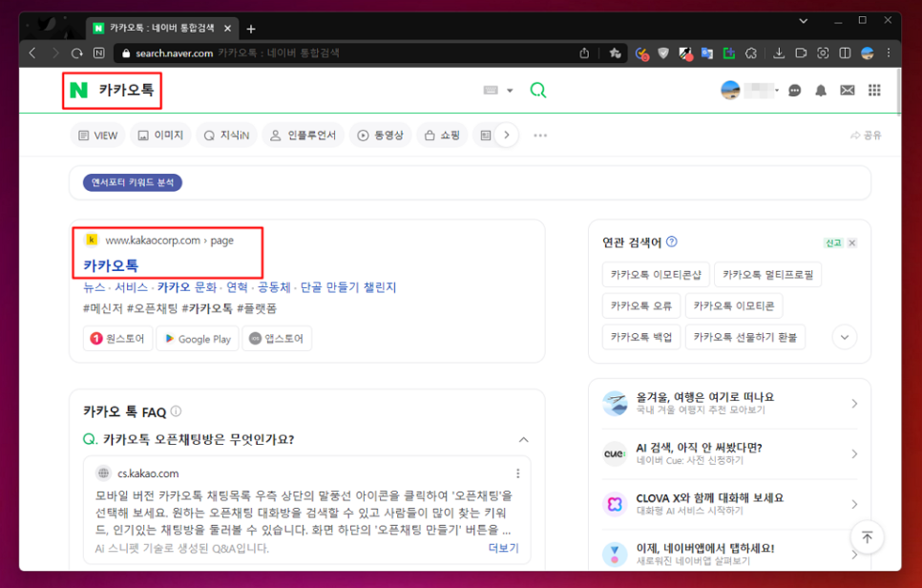This screenshot has height=588, width=922.
Task: Open the notifications bell icon
Action: coord(821,91)
